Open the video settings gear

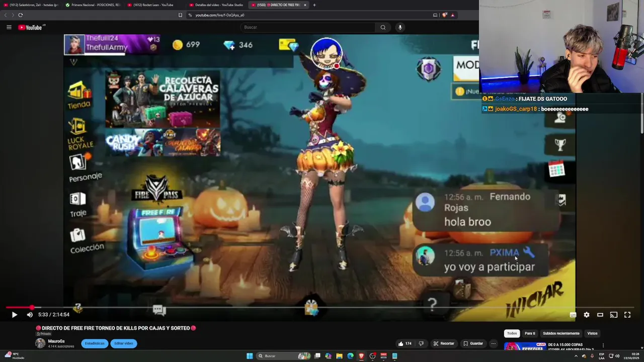(587, 315)
